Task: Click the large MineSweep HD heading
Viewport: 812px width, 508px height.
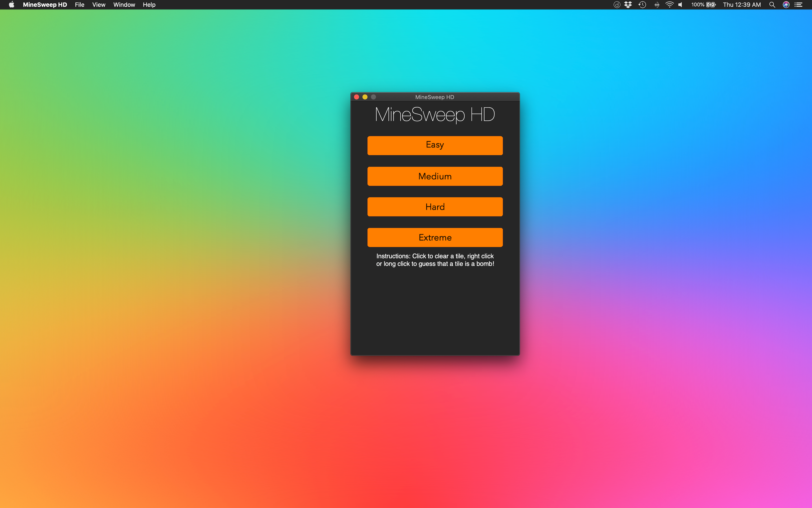Action: [x=435, y=115]
